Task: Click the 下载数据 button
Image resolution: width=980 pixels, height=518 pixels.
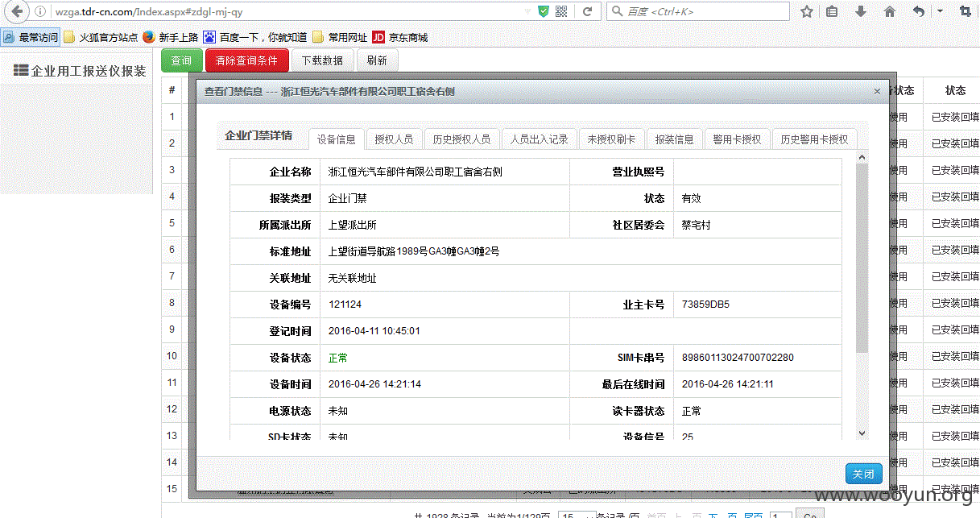Action: click(322, 60)
